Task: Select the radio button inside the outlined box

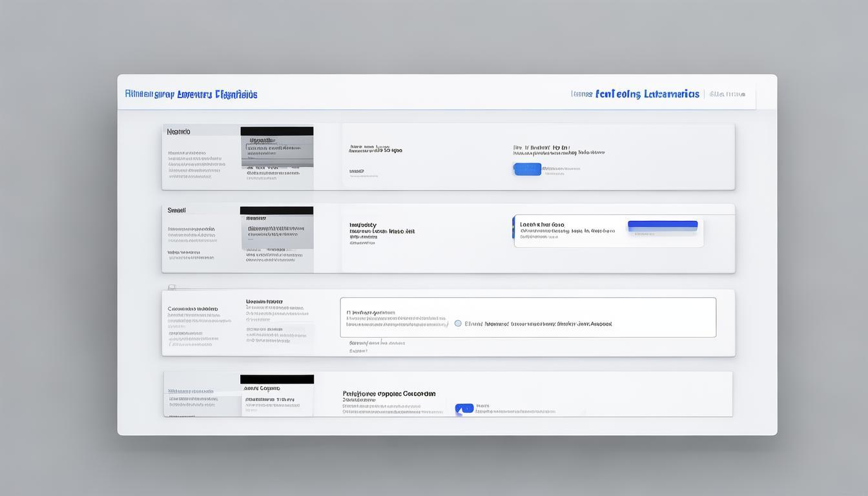Action: coord(458,324)
